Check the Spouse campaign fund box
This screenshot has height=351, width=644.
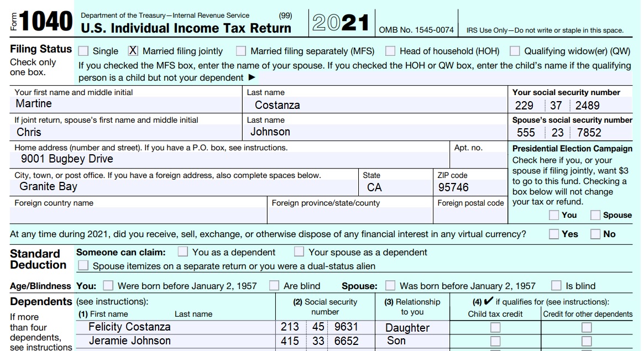[x=595, y=215]
